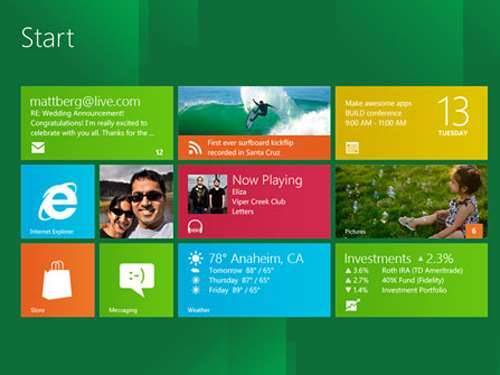The height and width of the screenshot is (375, 500).
Task: Click the Make awesome apps event title
Action: (378, 103)
